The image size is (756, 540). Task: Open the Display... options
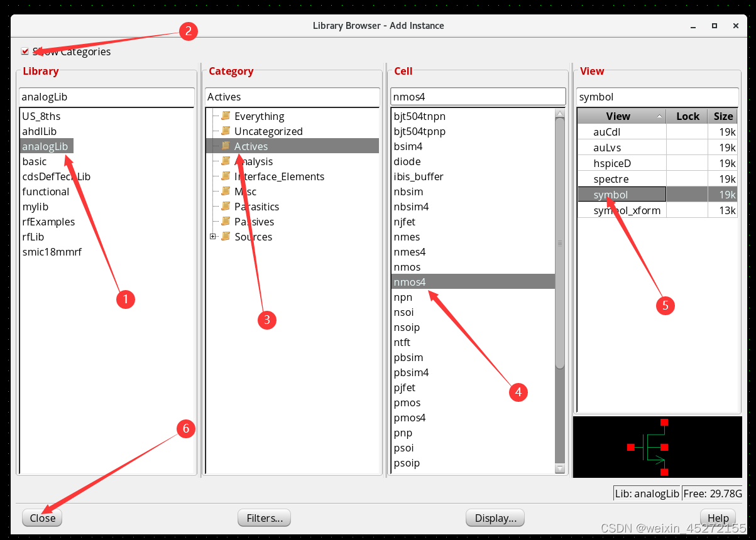(x=495, y=518)
